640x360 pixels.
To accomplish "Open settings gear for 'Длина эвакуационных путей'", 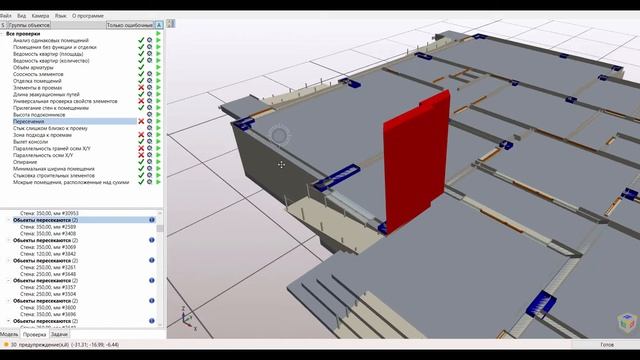I will [x=150, y=94].
